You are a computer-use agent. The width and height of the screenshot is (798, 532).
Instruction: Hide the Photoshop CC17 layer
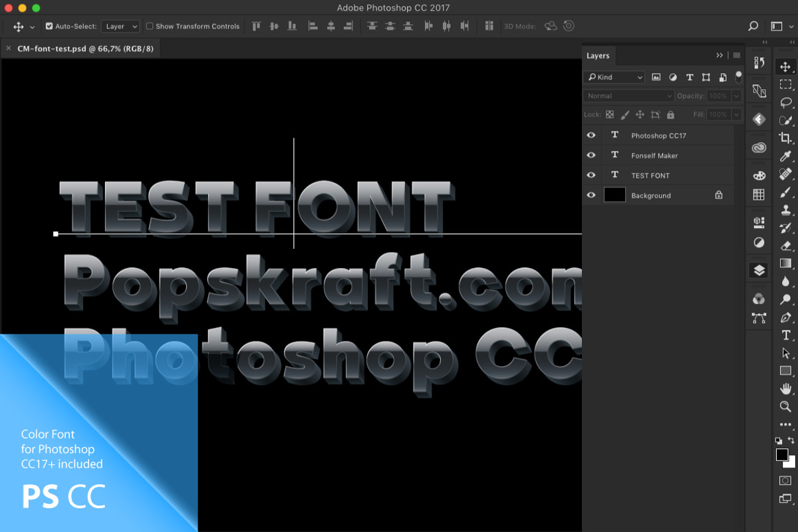591,135
